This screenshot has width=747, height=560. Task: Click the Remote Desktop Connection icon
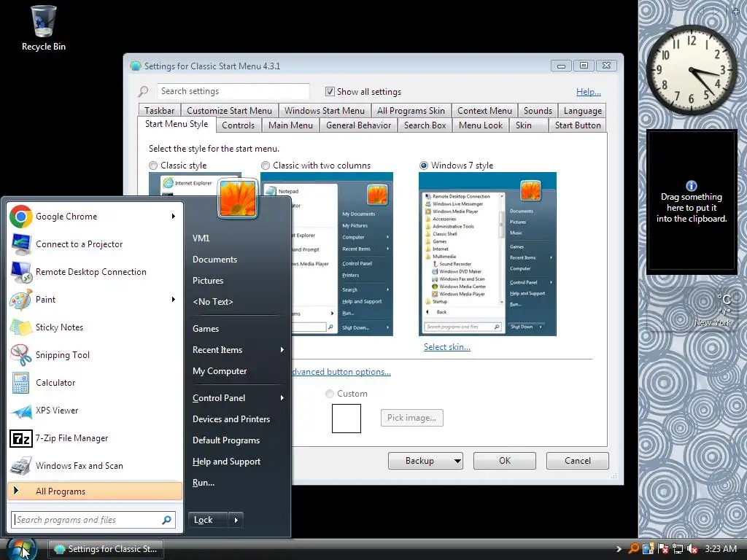click(x=21, y=272)
